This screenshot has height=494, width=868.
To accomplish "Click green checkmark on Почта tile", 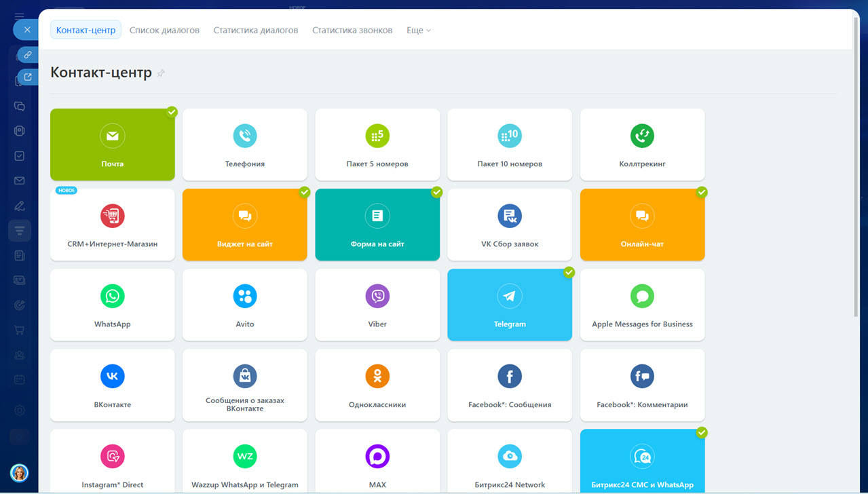I will 172,112.
